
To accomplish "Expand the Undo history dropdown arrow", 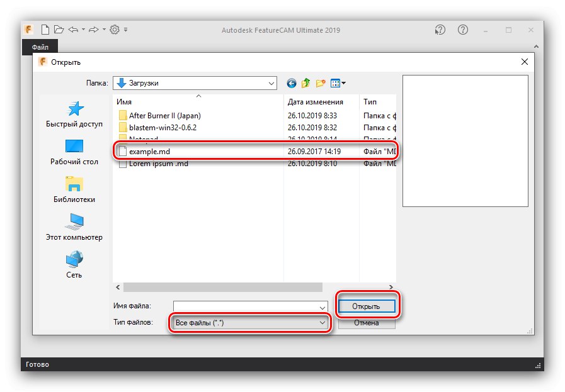I will click(x=83, y=30).
